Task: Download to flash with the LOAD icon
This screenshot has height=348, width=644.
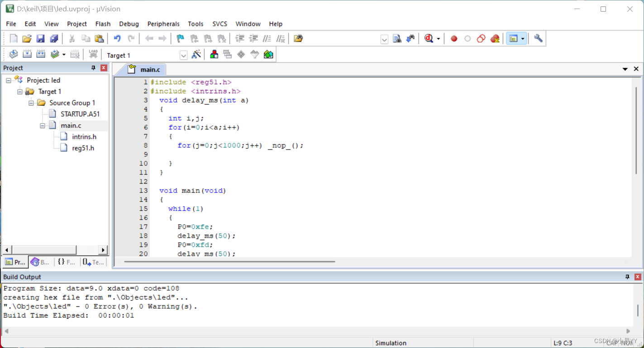Action: click(93, 55)
